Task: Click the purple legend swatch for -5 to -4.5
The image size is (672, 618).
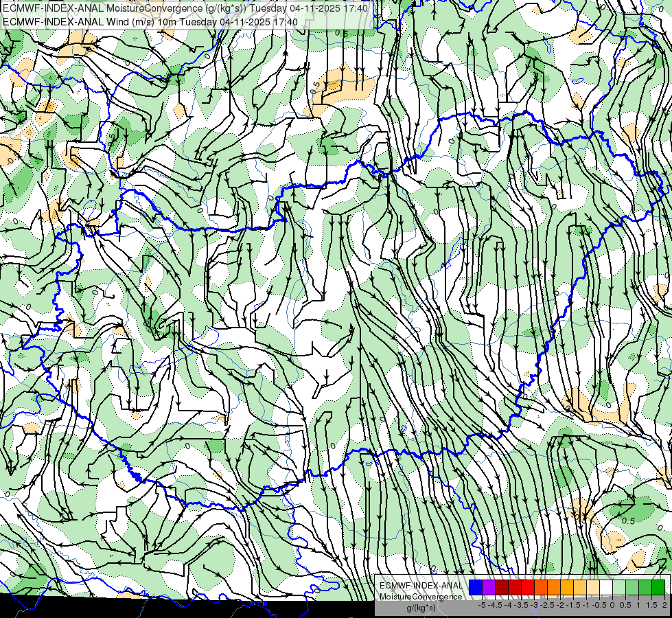Action: [489, 587]
